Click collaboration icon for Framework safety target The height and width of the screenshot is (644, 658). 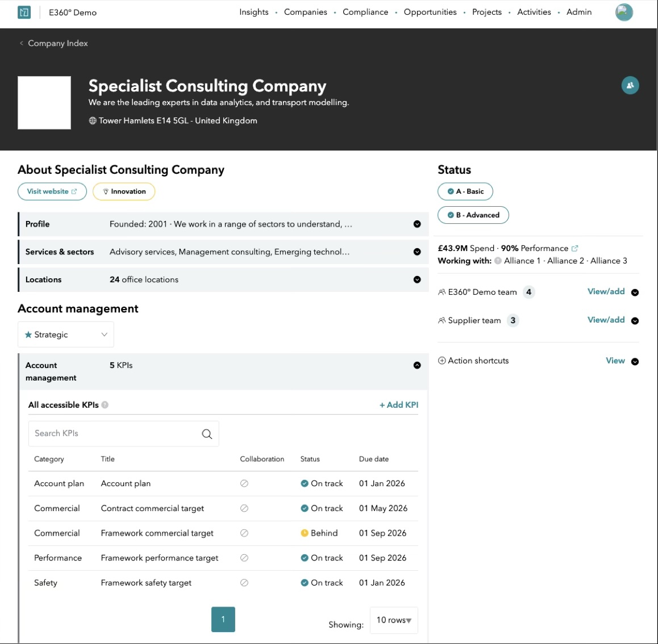click(244, 583)
